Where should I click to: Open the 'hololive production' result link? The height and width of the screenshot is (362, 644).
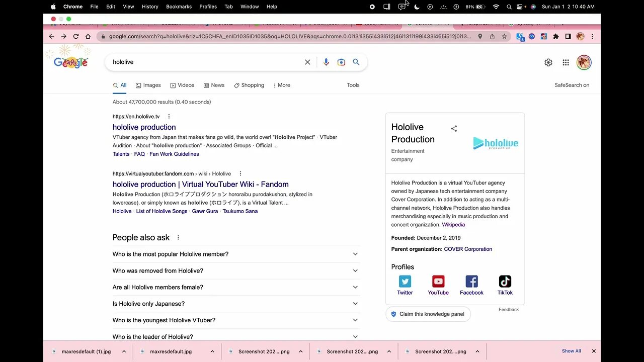(x=144, y=127)
